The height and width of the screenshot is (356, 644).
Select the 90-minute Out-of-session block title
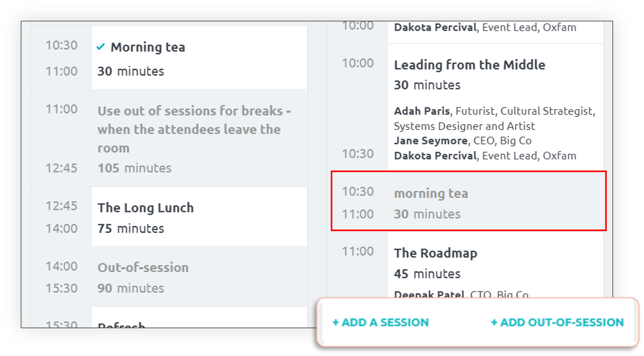click(143, 267)
